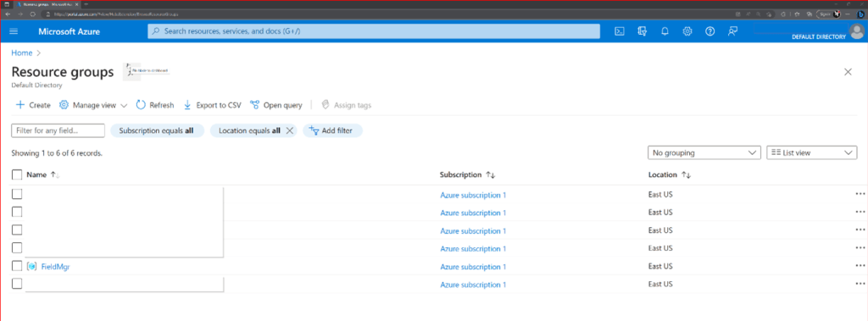Open the Help question mark icon

pyautogui.click(x=709, y=31)
